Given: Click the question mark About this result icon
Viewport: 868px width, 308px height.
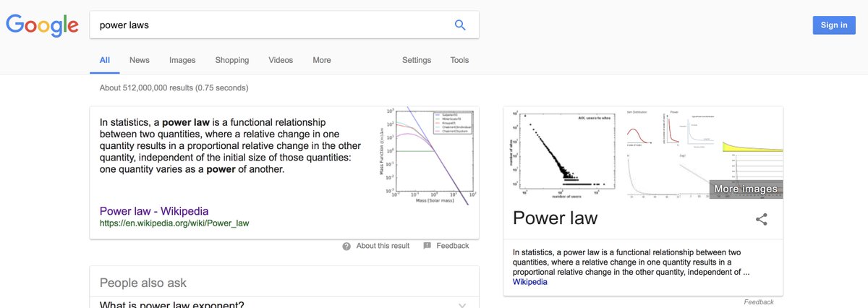Looking at the screenshot, I should point(346,246).
